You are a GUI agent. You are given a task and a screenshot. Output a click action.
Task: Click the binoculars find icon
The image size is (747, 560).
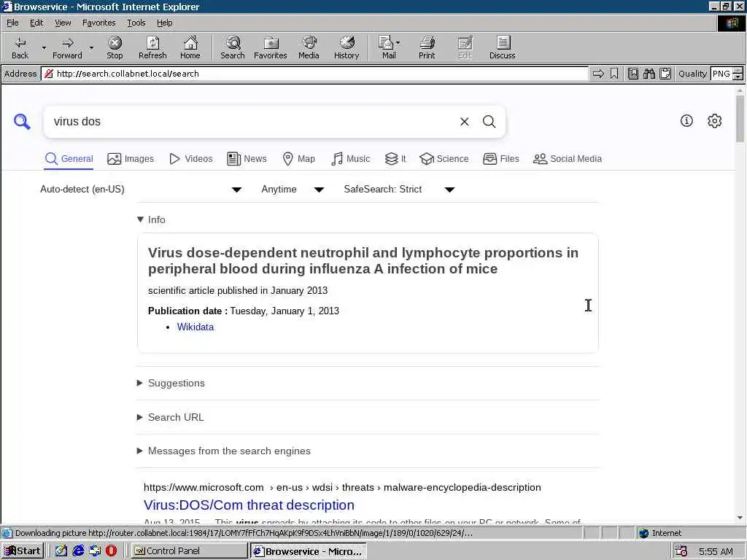pos(649,74)
